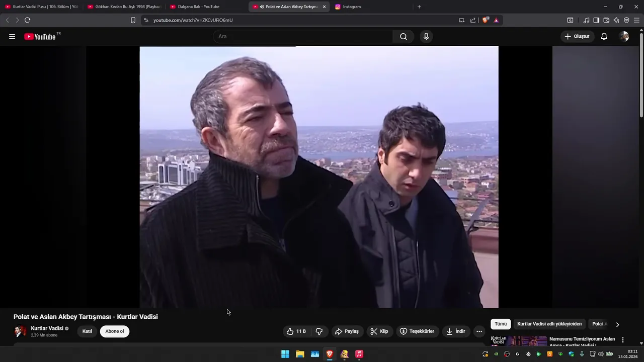Open the browser playlist music note icon

[586, 20]
